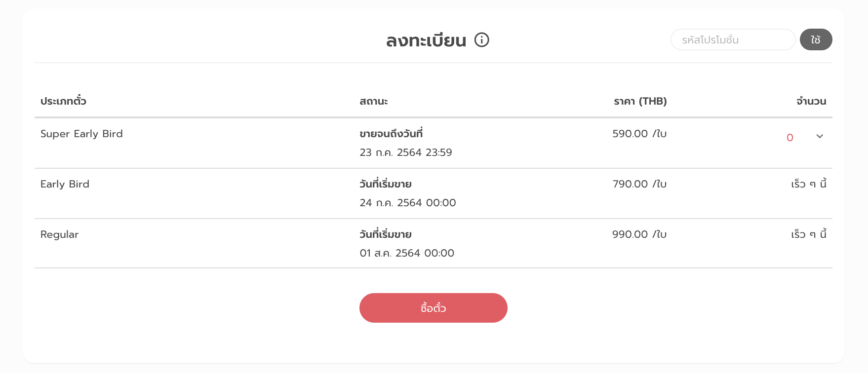Click เร็ว ๆ นี้ in Regular row
The width and height of the screenshot is (868, 373).
(x=809, y=234)
